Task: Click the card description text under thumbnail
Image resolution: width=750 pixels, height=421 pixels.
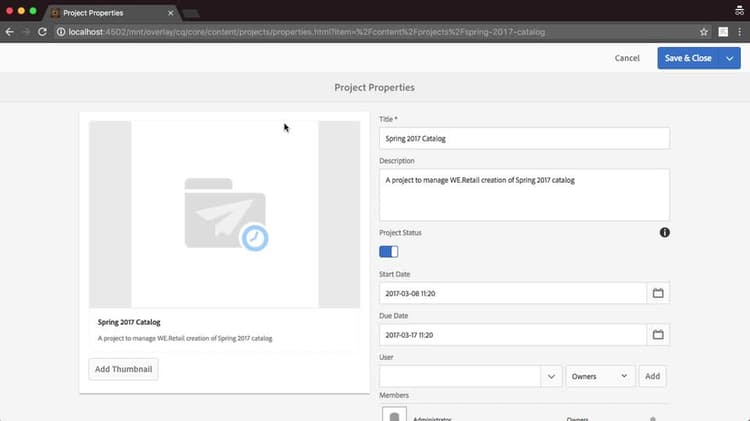Action: click(x=185, y=338)
